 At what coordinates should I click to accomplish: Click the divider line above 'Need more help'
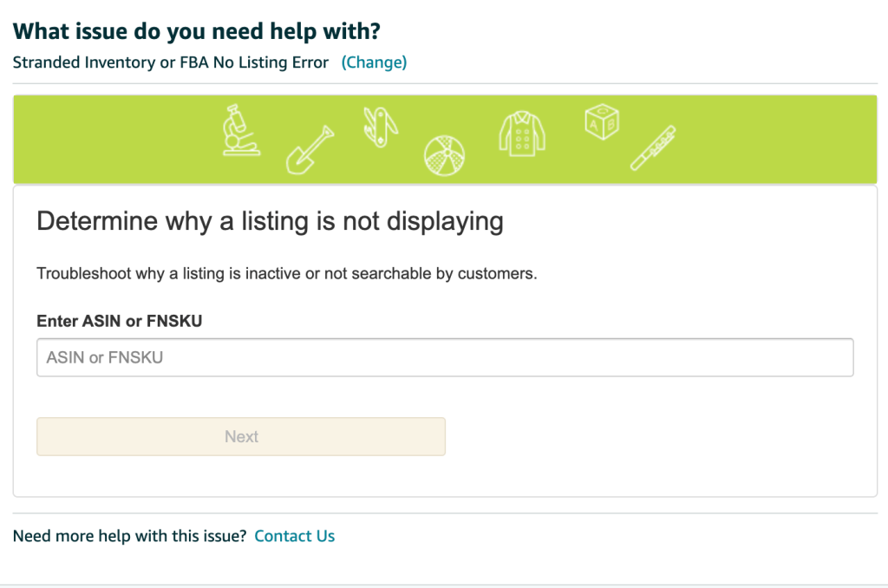[445, 513]
